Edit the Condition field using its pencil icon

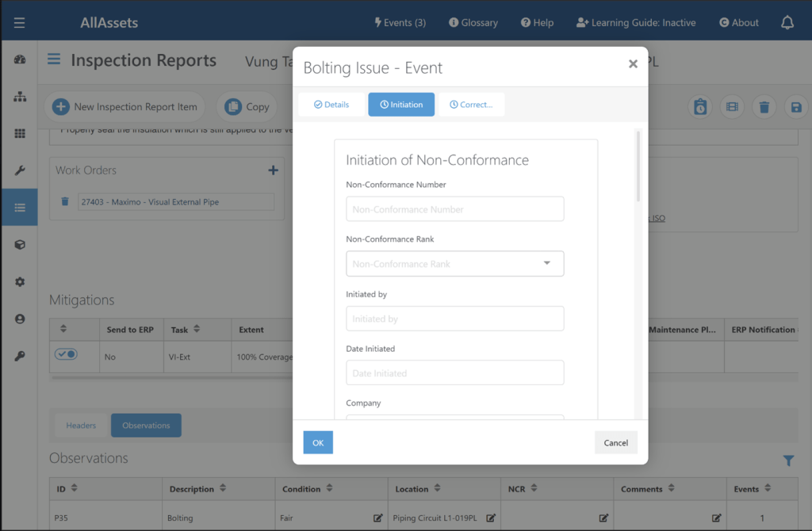[x=377, y=517]
